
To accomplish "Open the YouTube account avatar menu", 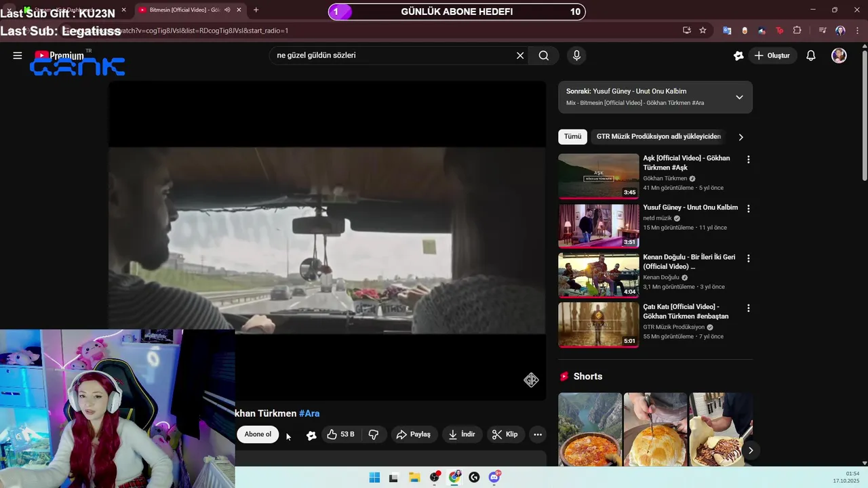I will coord(839,56).
